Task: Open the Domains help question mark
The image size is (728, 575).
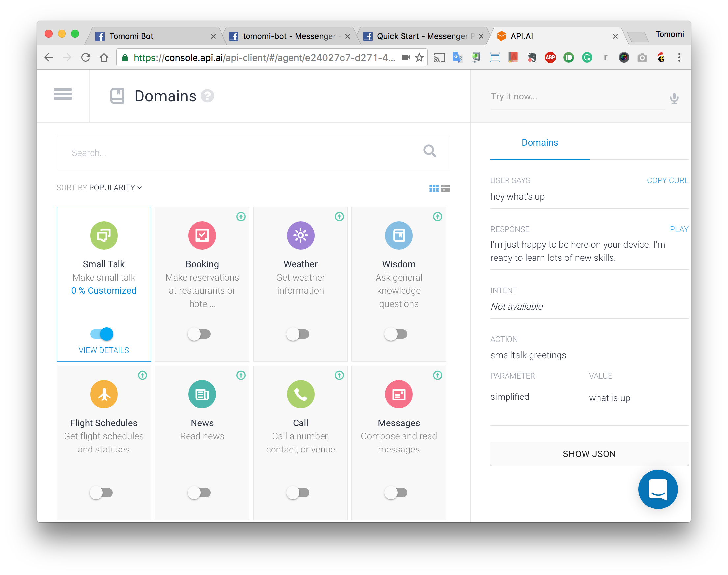Action: 208,96
